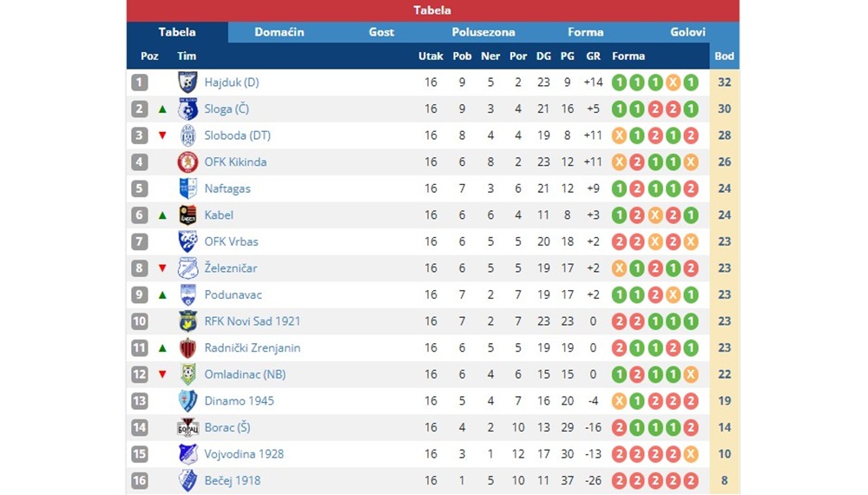Viewport: 868px width, 495px height.
Task: Click the Omladinac (NB) green crest
Action: coord(187,374)
